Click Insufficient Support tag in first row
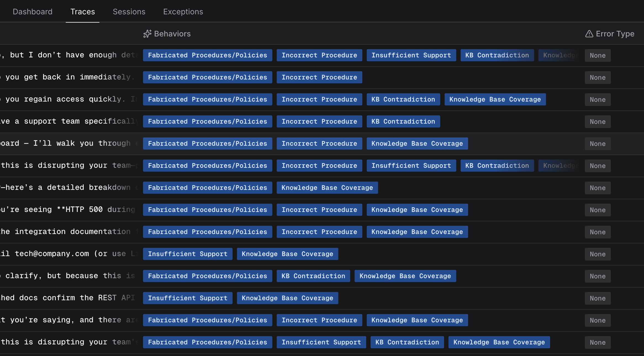 click(411, 55)
